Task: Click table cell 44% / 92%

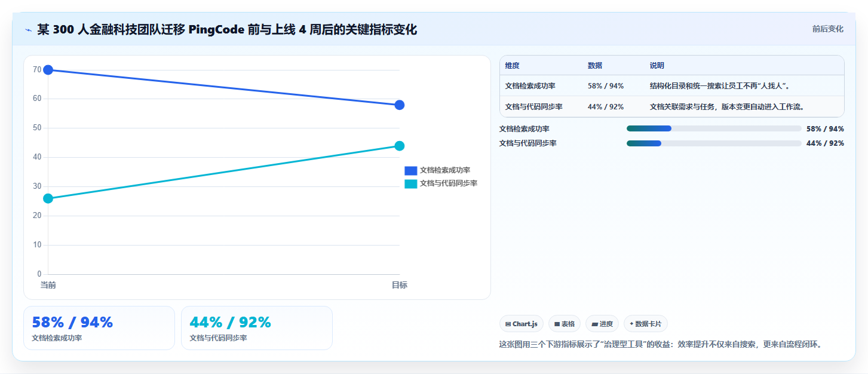Action: pyautogui.click(x=606, y=107)
